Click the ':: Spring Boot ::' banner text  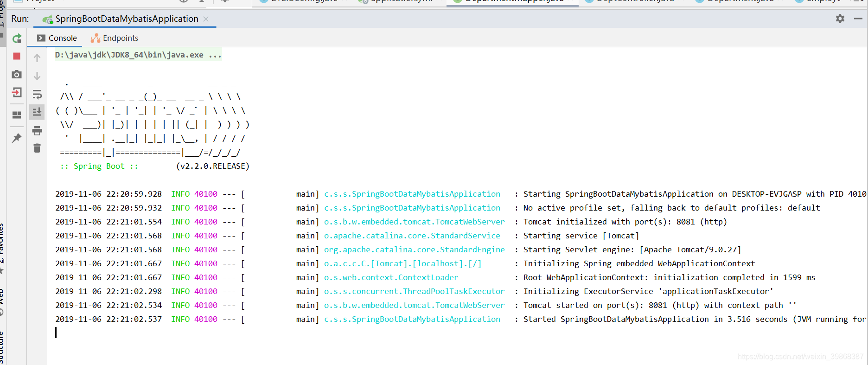pyautogui.click(x=99, y=166)
